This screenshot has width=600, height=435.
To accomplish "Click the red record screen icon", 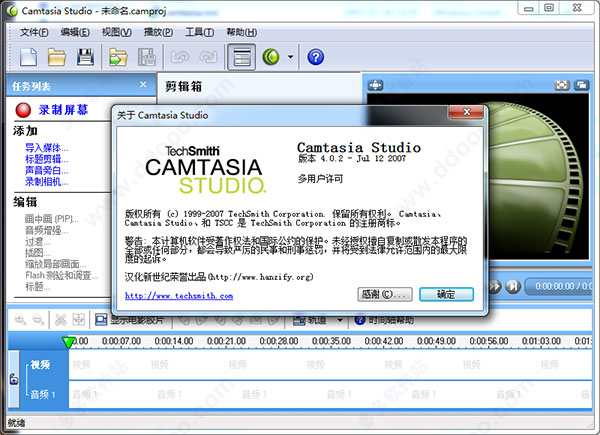I will (23, 110).
